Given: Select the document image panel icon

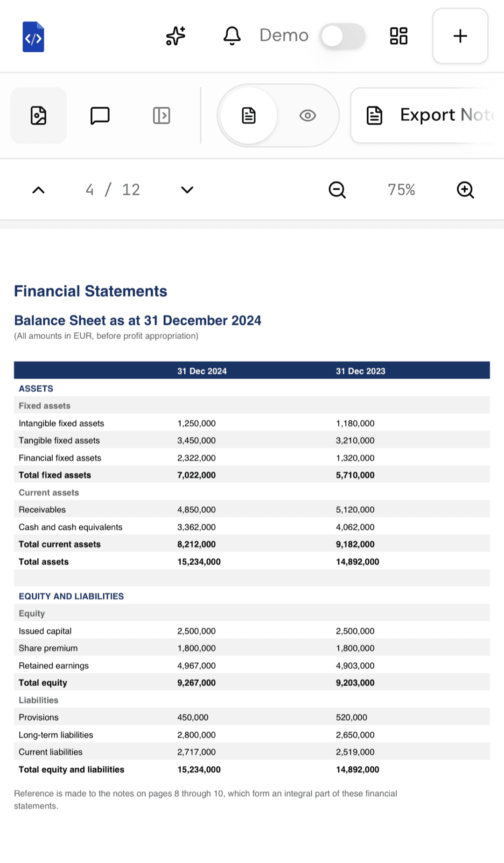Looking at the screenshot, I should [x=38, y=115].
